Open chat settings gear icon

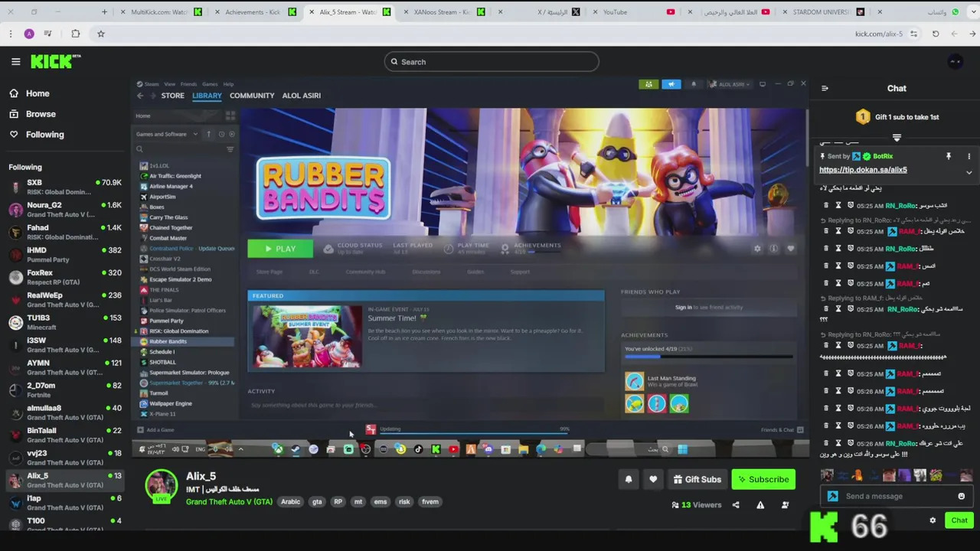click(x=933, y=520)
